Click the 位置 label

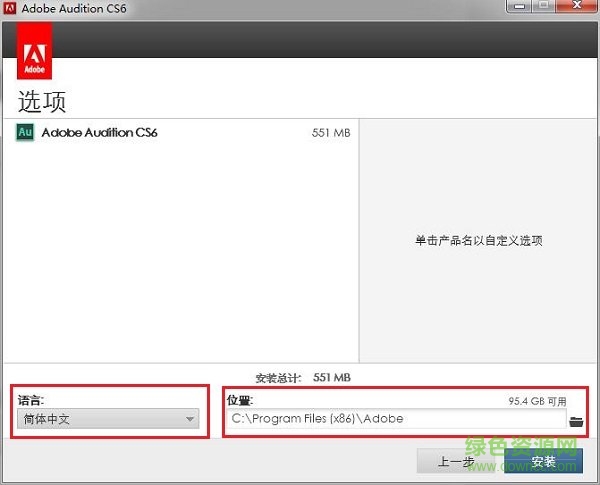240,400
